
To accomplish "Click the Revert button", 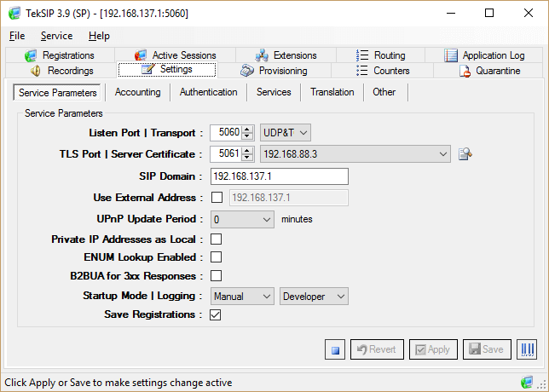I will pyautogui.click(x=377, y=349).
